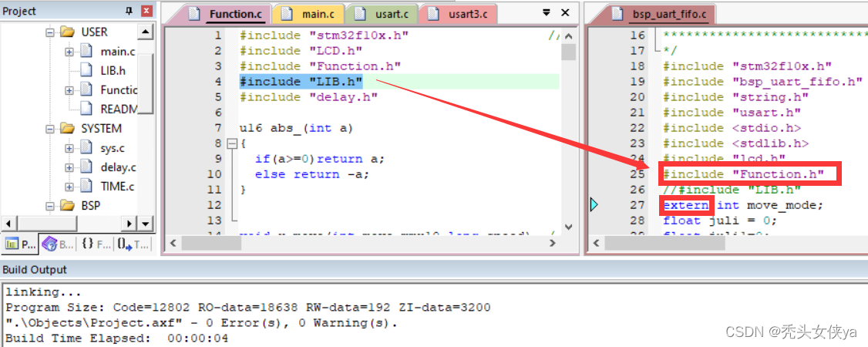Select LIB.h in the project tree

113,71
